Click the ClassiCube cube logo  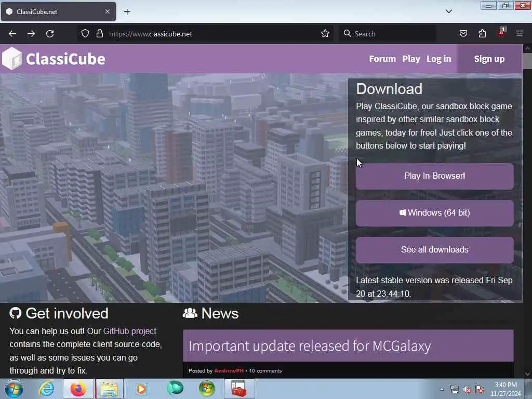pos(12,58)
